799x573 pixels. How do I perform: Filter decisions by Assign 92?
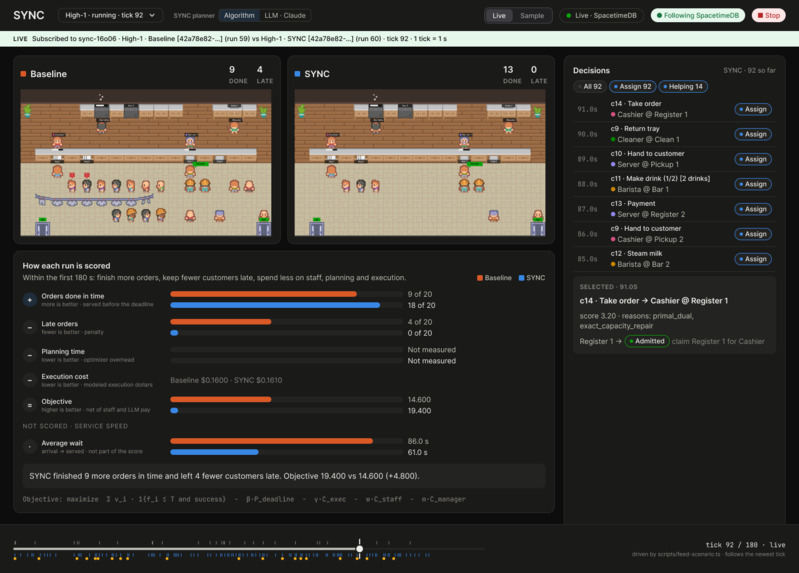pyautogui.click(x=632, y=86)
